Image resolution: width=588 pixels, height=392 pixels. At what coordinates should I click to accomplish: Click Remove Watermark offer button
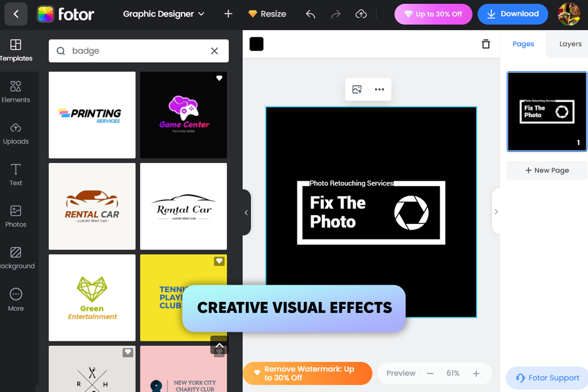[308, 373]
